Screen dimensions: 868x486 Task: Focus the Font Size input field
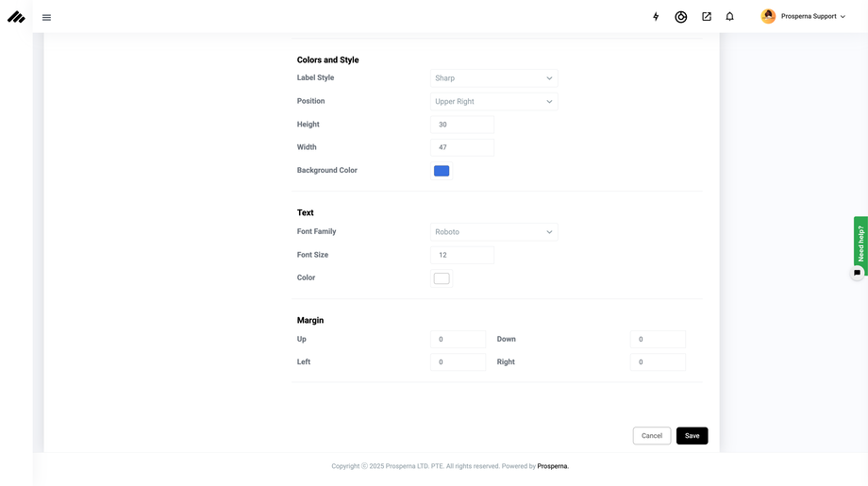point(462,255)
